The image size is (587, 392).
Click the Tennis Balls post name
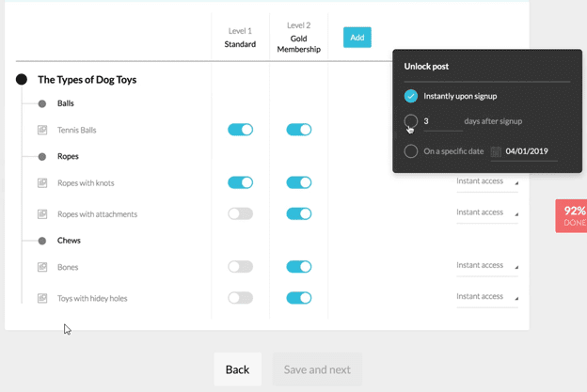(77, 130)
